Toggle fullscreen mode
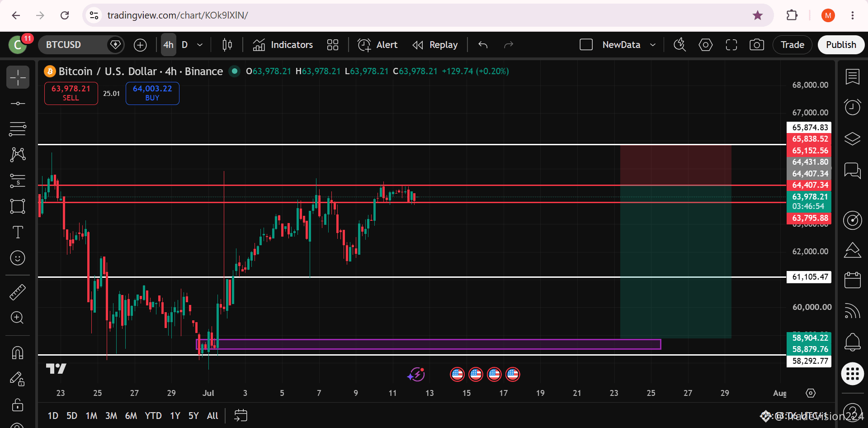This screenshot has width=868, height=428. coord(731,45)
